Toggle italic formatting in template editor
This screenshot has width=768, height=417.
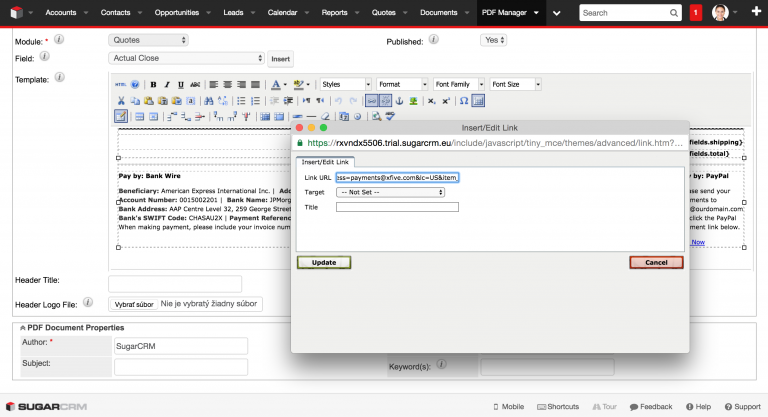coord(167,84)
